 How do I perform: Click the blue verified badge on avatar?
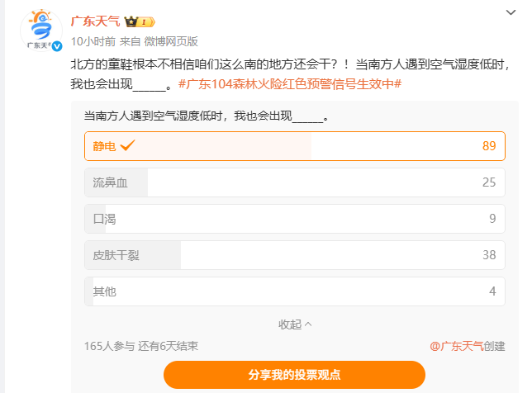point(57,46)
